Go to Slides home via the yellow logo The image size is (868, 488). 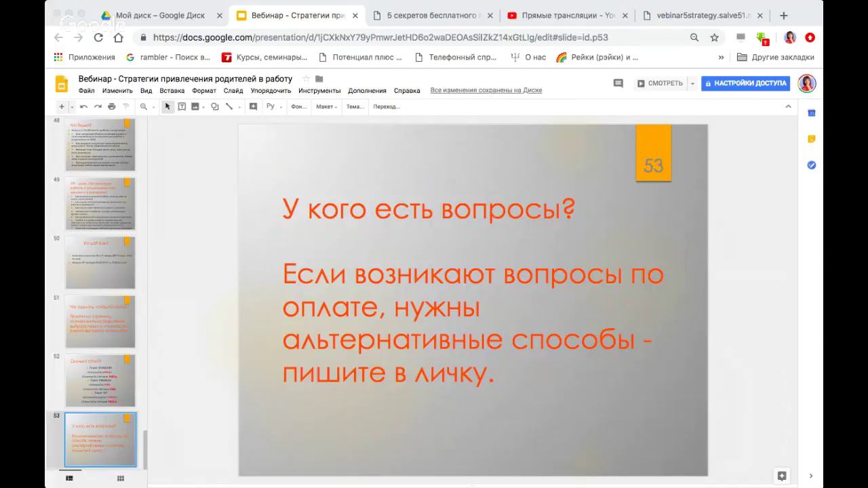62,83
